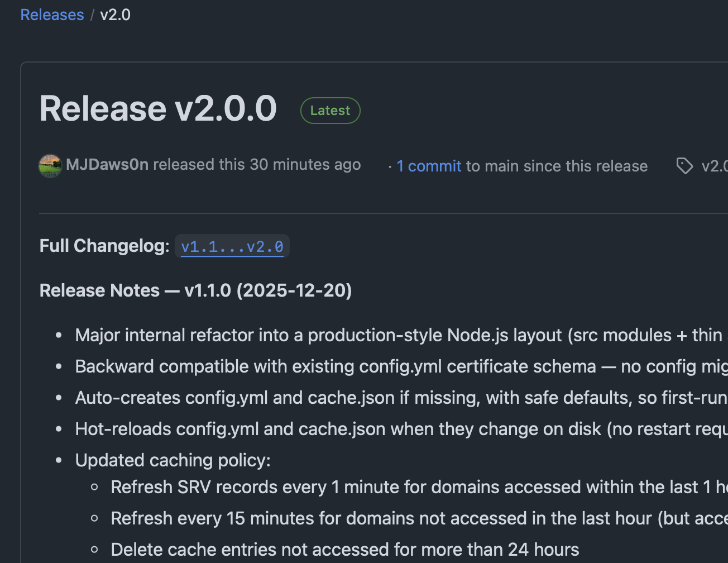Click the "30 minutes ago" timestamp
This screenshot has width=728, height=563.
(x=305, y=165)
